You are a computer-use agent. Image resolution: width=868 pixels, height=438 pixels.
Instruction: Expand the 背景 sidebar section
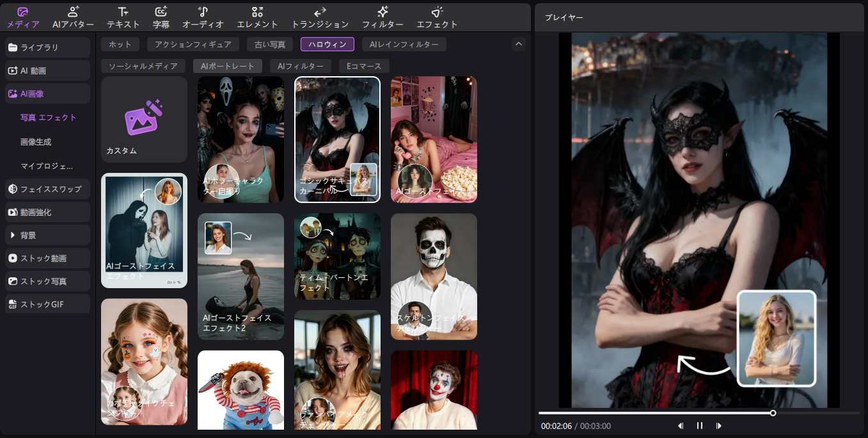(48, 235)
